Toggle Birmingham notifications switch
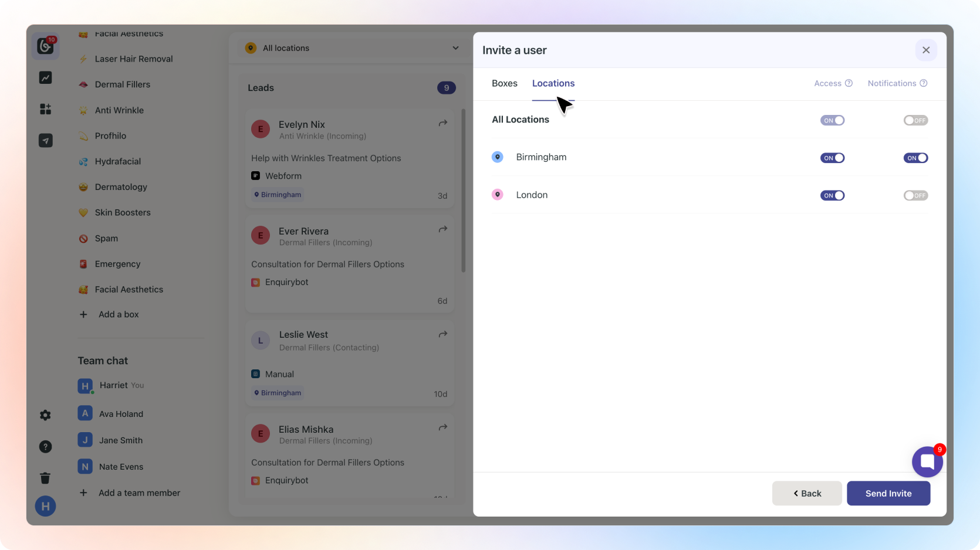The width and height of the screenshot is (980, 550). (x=915, y=158)
